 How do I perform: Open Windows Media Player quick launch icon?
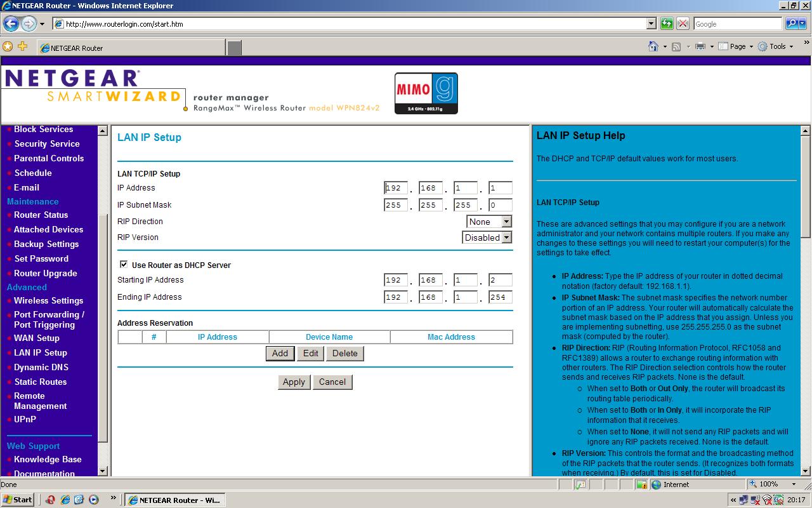tap(94, 500)
